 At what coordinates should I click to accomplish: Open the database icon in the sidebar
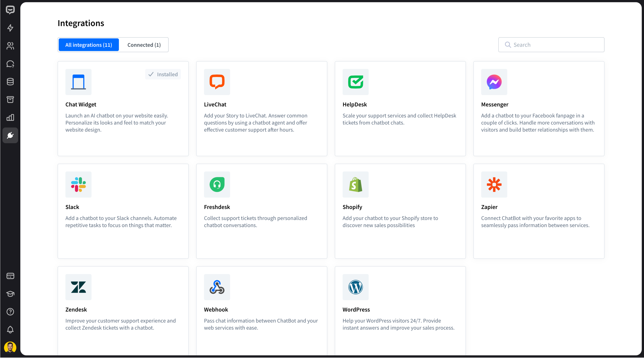tap(10, 82)
